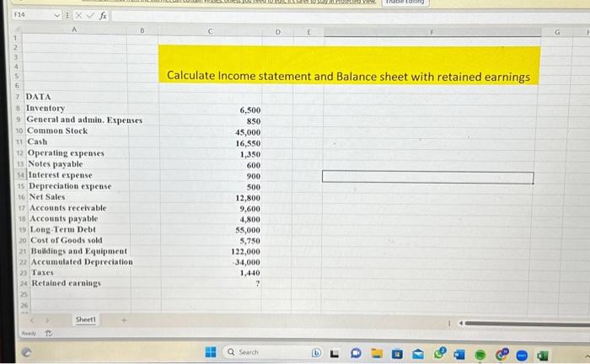
Task: Select the 'Retained earnings' label cell
Action: (x=67, y=283)
